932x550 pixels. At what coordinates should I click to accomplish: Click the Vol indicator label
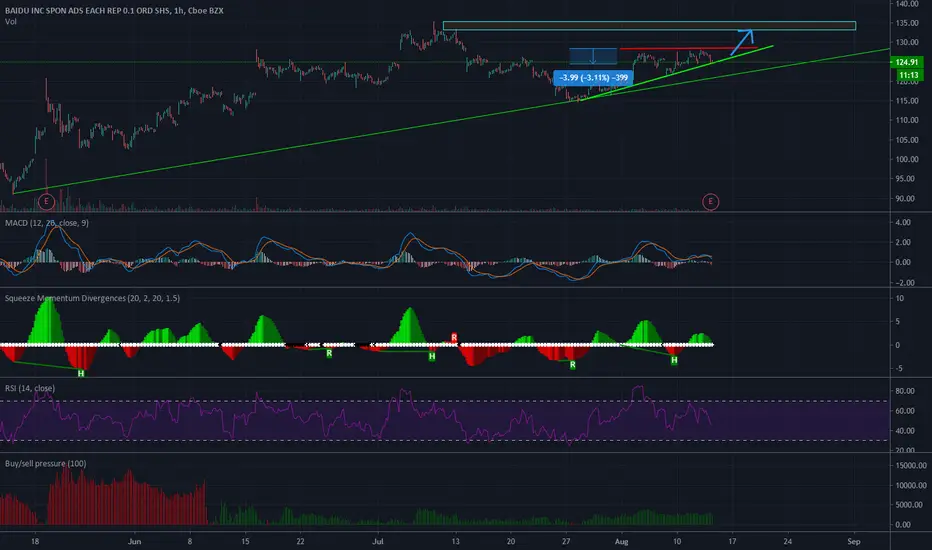[11, 21]
